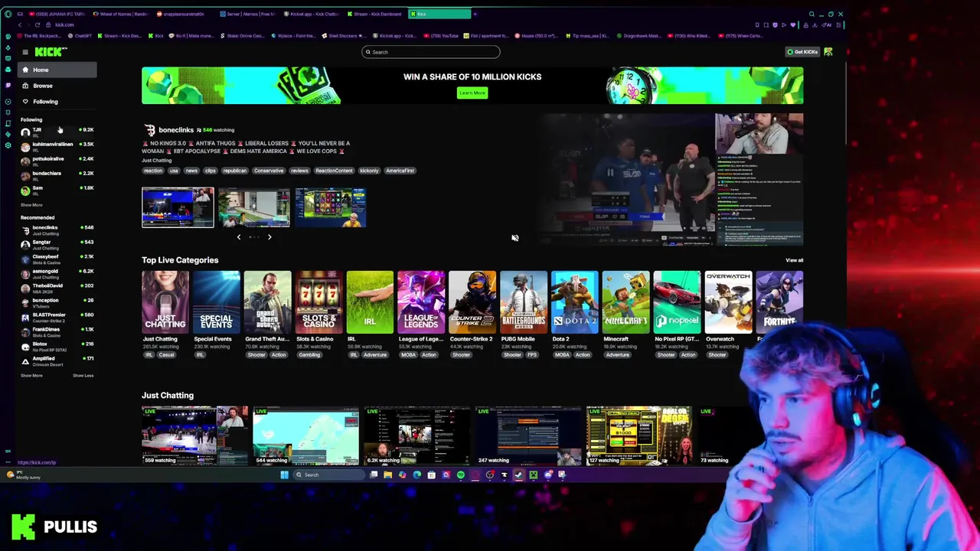Open recommended channel TheboiiDavid
Viewport: 980px width, 551px height.
(x=57, y=288)
